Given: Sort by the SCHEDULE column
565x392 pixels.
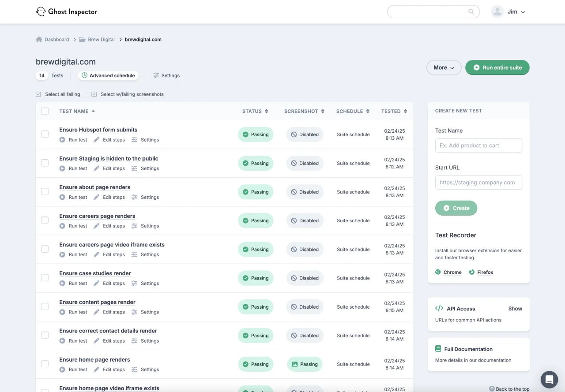Looking at the screenshot, I should (353, 111).
